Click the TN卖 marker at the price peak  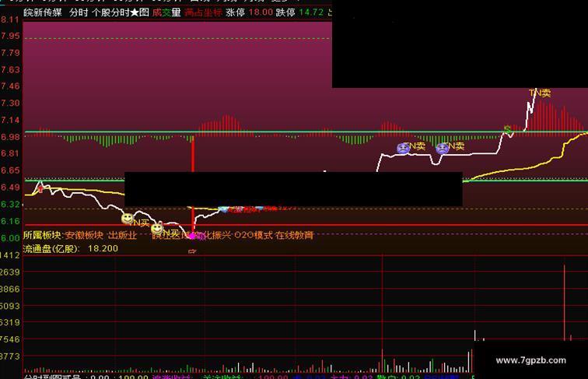pyautogui.click(x=540, y=93)
